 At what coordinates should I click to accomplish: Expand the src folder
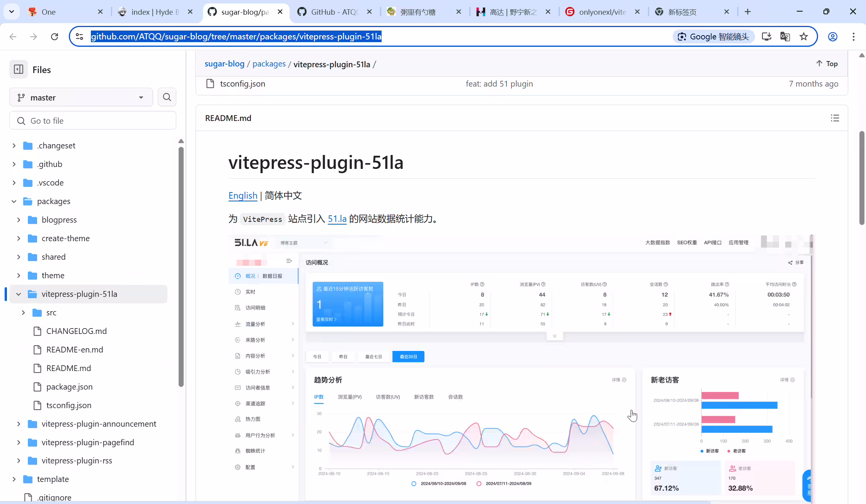tap(23, 313)
